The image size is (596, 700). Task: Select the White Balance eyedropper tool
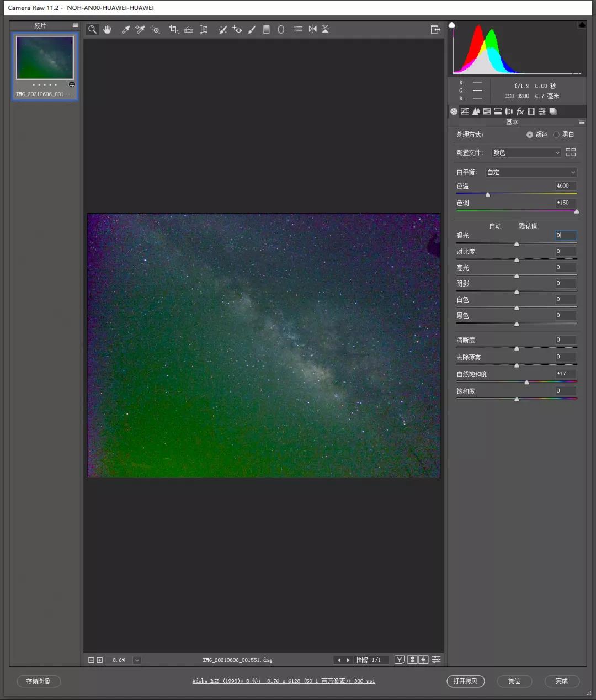[x=126, y=30]
